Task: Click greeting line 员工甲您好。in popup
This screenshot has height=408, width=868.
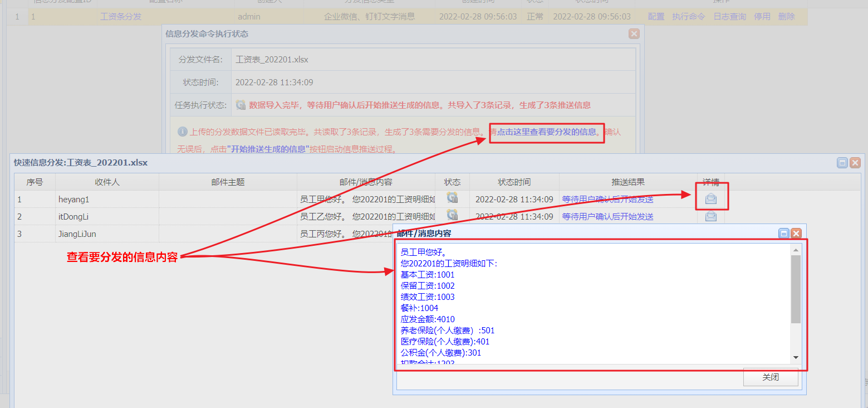Action: [424, 252]
